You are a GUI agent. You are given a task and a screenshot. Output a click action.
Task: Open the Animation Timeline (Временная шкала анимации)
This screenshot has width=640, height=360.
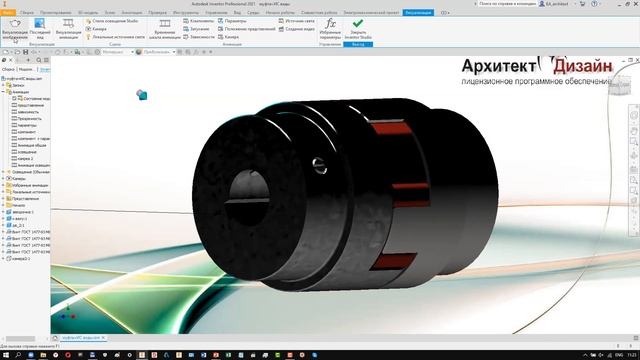pyautogui.click(x=164, y=29)
